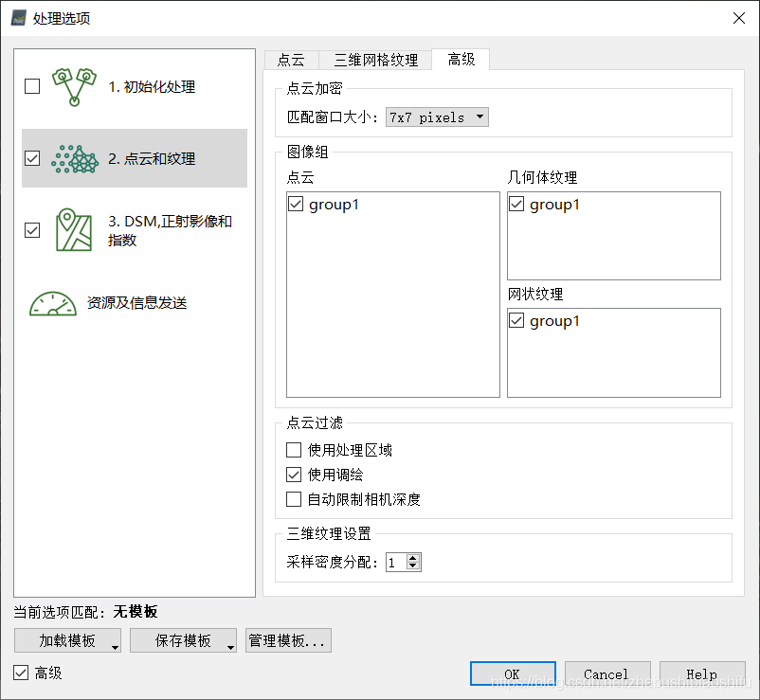
Task: Enable step 1 初始化处理 checkbox
Action: coord(32,87)
